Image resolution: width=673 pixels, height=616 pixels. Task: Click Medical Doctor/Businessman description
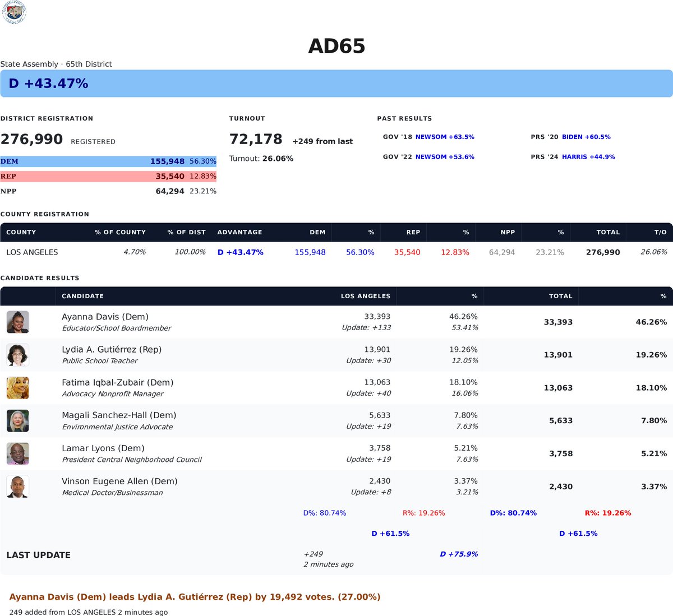[112, 493]
